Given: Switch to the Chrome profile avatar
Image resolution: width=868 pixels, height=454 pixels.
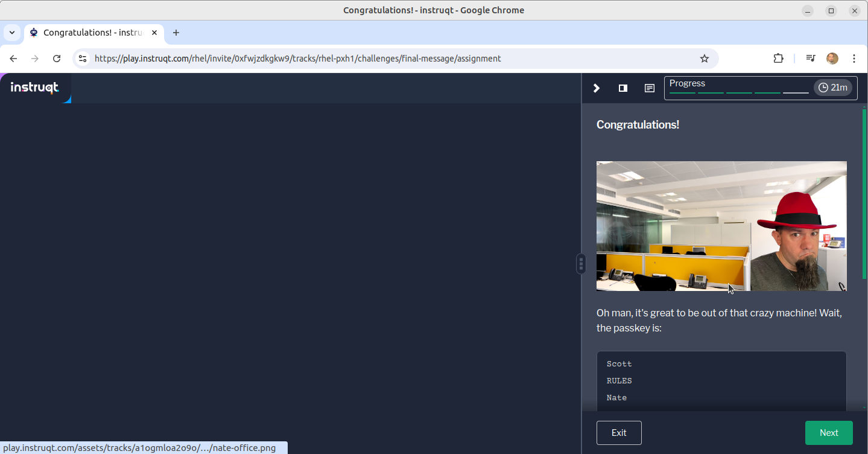Looking at the screenshot, I should pos(832,59).
